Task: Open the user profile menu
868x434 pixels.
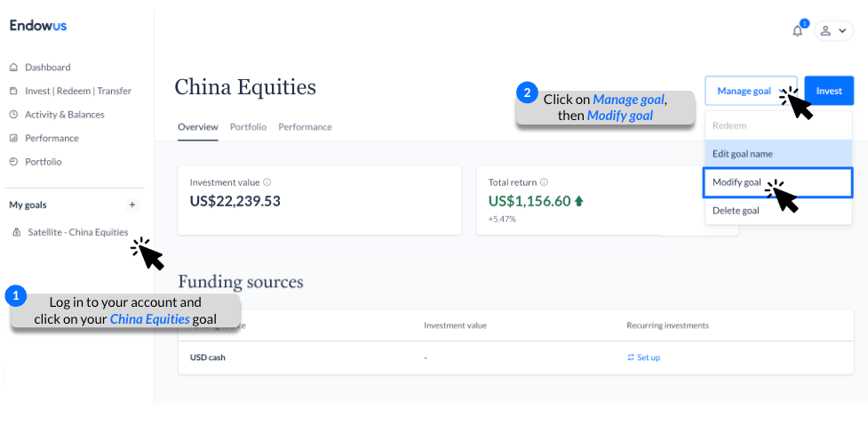Action: point(833,31)
